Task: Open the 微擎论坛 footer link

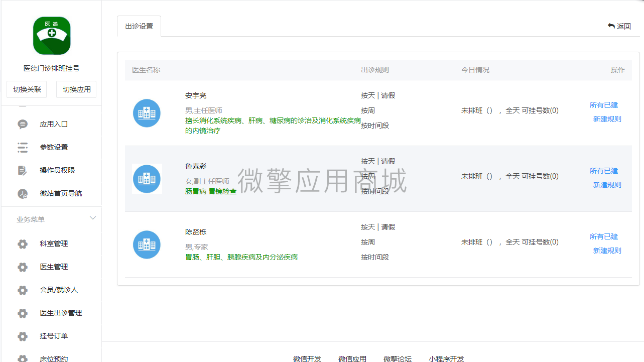Action: tap(398, 358)
